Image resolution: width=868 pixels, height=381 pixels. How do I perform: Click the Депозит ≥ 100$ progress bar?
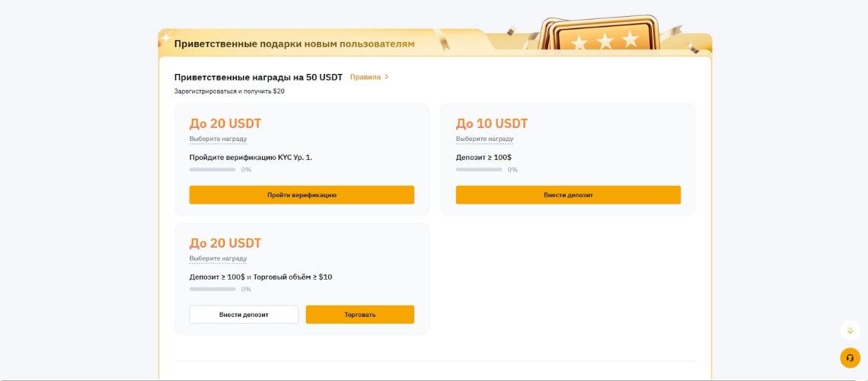click(x=479, y=169)
